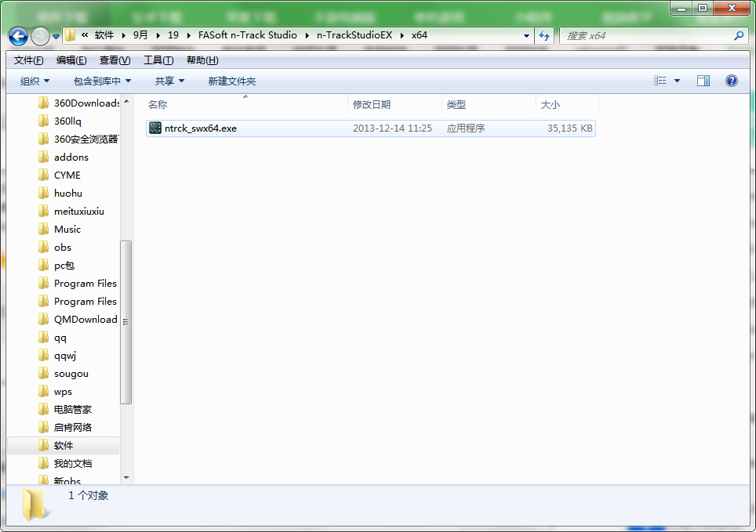756x532 pixels.
Task: Click the wps folder icon in tree
Action: [x=43, y=391]
